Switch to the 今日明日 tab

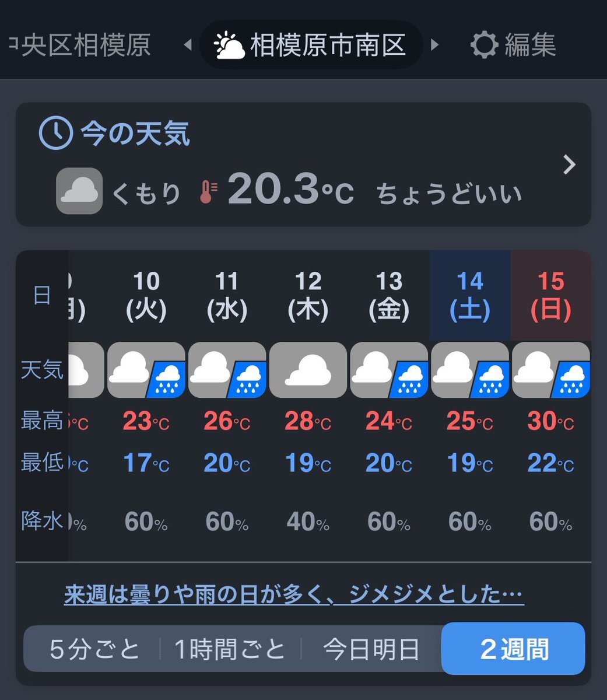(x=371, y=649)
